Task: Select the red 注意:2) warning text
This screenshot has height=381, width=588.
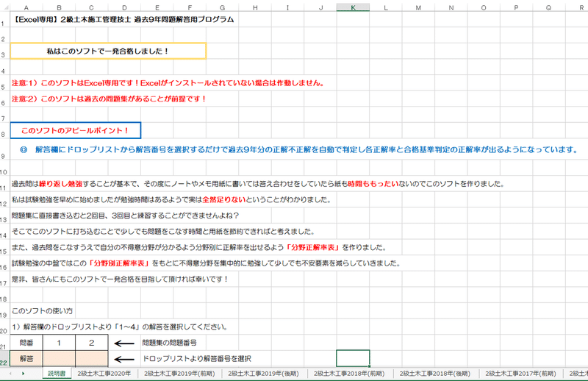Action: pyautogui.click(x=109, y=99)
